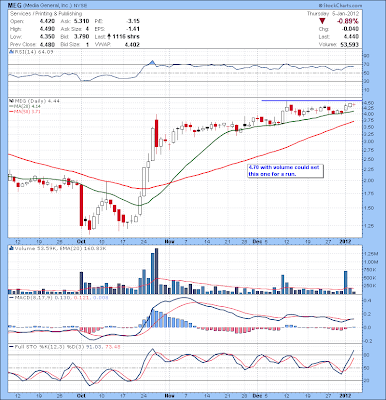Click the MEG ticker symbol title

15,6
